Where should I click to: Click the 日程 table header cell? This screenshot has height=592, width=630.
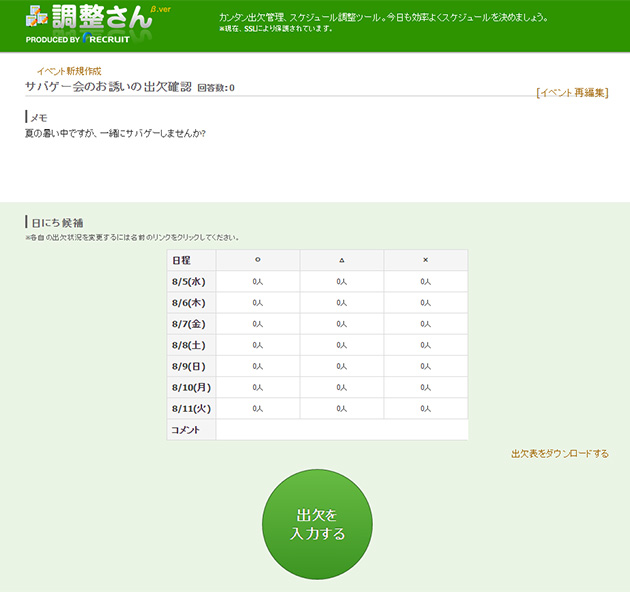(191, 260)
